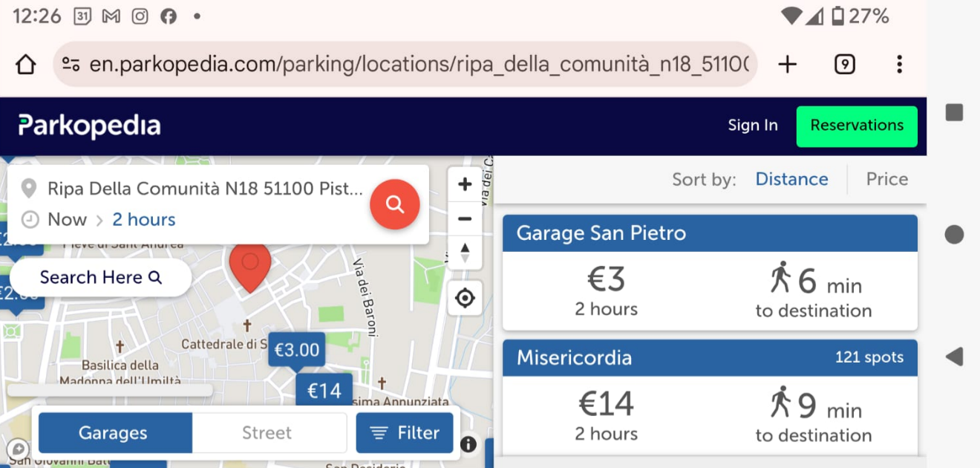Image resolution: width=980 pixels, height=468 pixels.
Task: Open Gmail notification icon in status bar
Action: 111,16
